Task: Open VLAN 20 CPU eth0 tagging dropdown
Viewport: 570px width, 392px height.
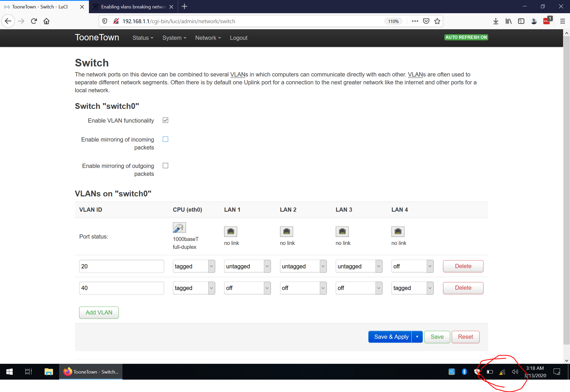Action: point(194,266)
